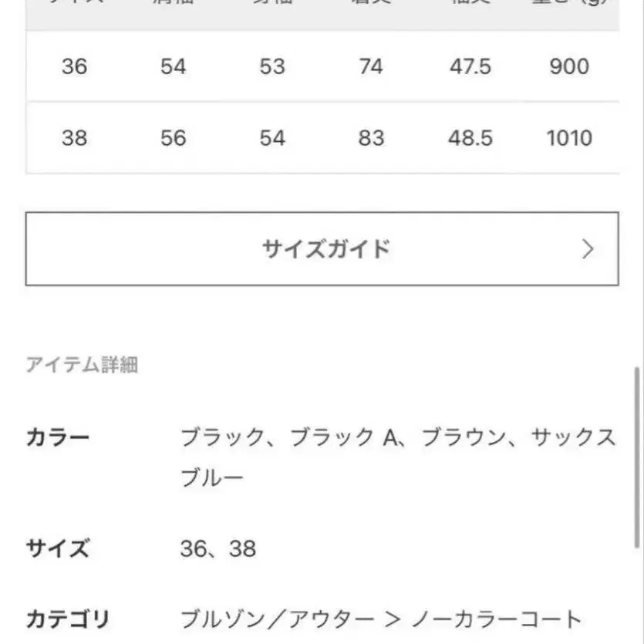Select the 36 size cell in the table
This screenshot has width=644, height=644.
(74, 66)
